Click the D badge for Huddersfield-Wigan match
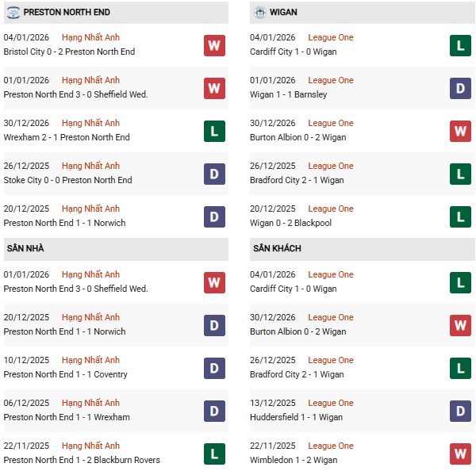476x471 pixels. click(x=461, y=411)
